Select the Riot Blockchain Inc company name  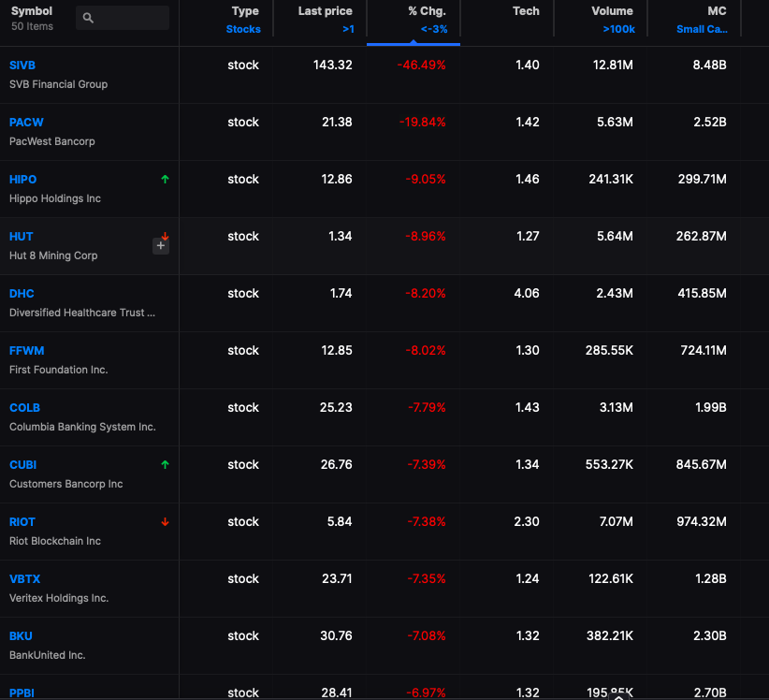point(55,541)
